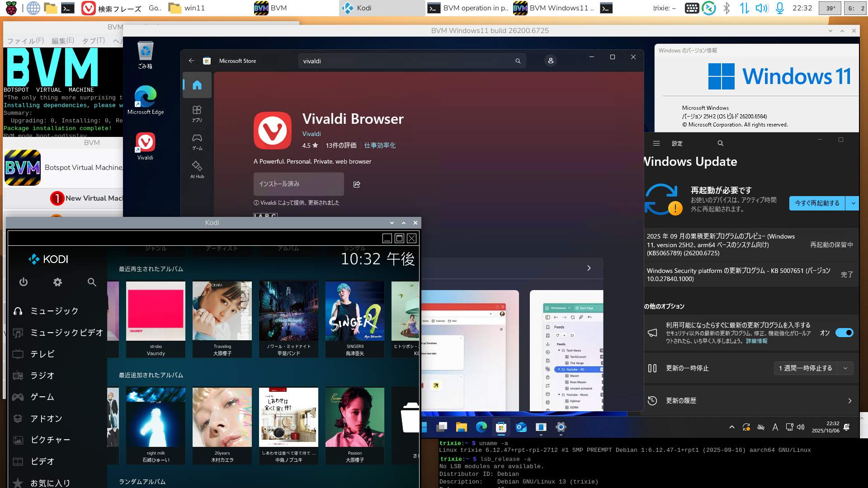Click the 今すぐ再起動する button

click(x=817, y=203)
